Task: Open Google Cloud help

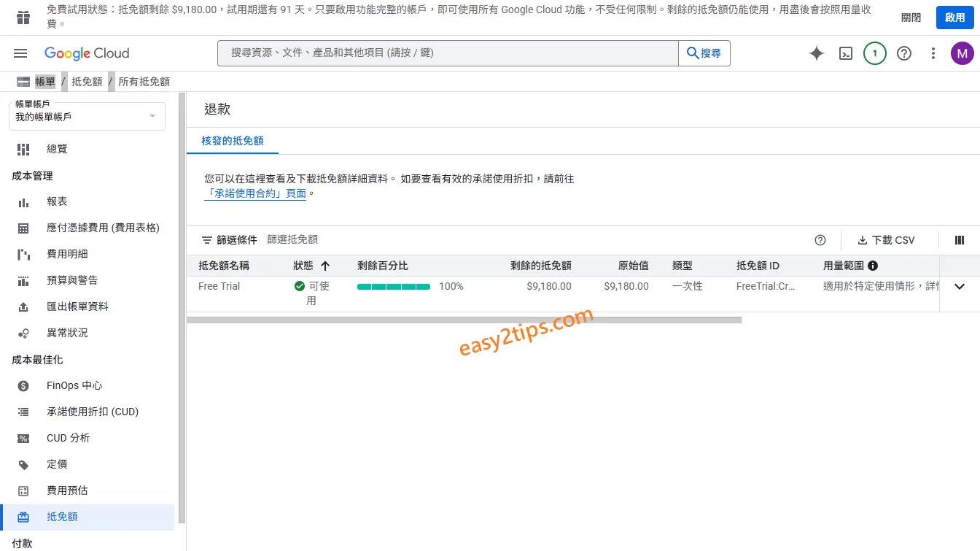Action: (903, 53)
